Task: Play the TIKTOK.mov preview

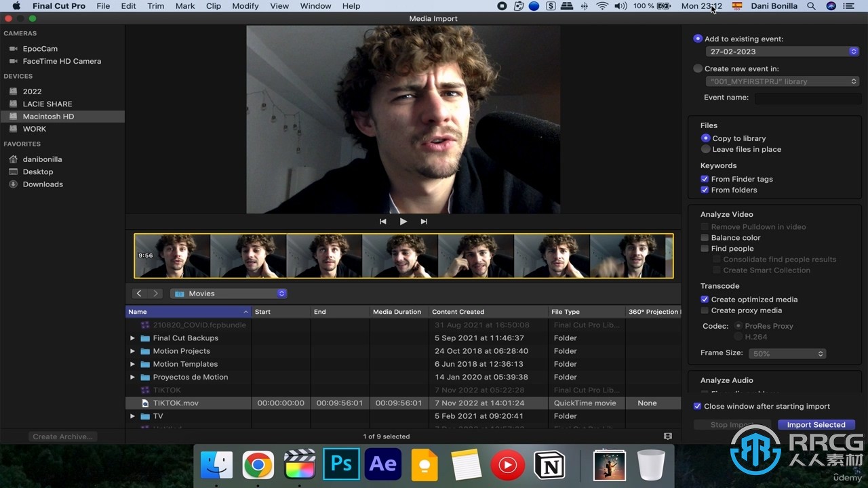Action: click(403, 222)
